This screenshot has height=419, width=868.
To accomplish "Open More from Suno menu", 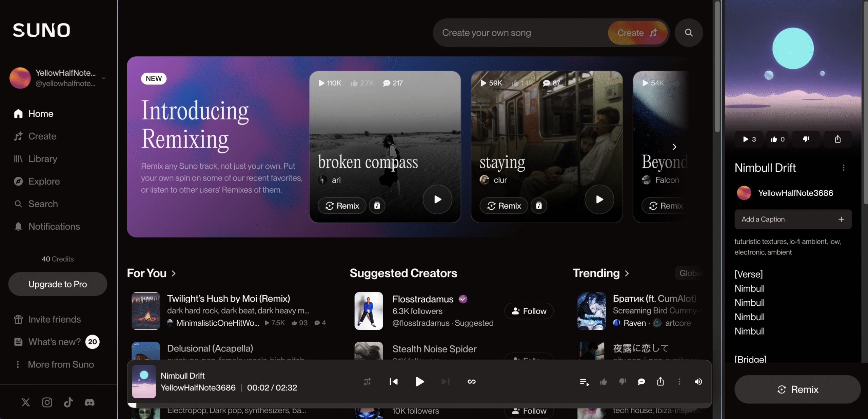I will pos(54,364).
